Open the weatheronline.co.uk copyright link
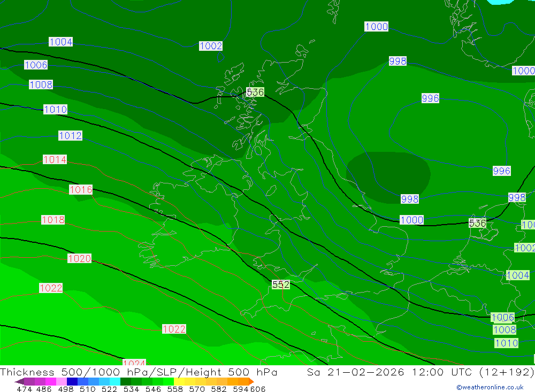 490,387
